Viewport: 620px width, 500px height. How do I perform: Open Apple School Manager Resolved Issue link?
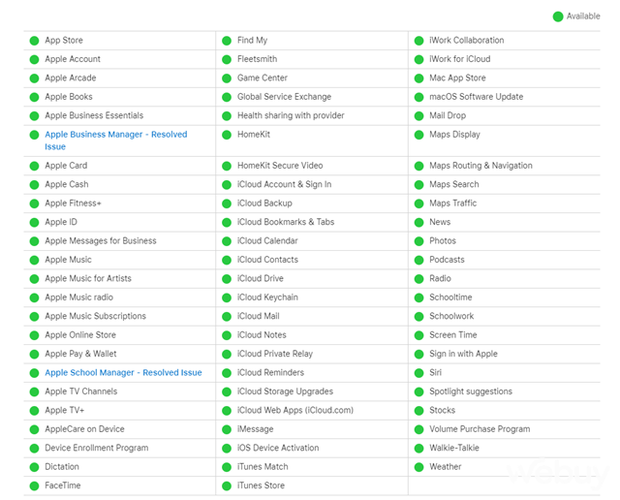click(x=123, y=373)
